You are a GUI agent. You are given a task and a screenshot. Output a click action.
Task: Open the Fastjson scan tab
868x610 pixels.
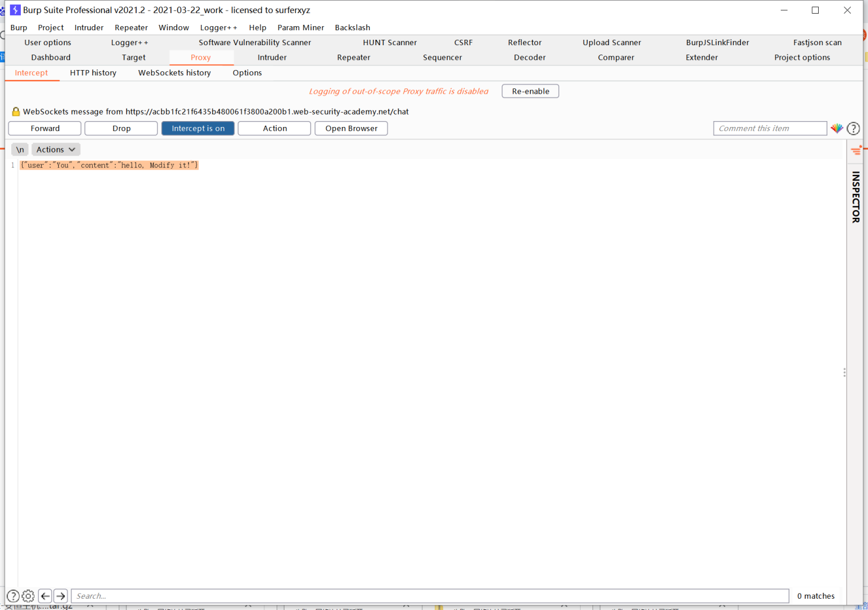point(817,43)
